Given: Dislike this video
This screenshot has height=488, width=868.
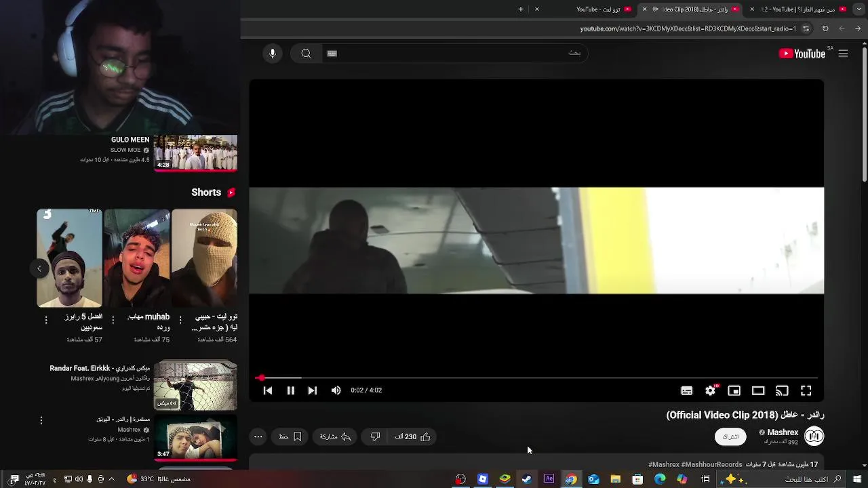Looking at the screenshot, I should coord(375,437).
